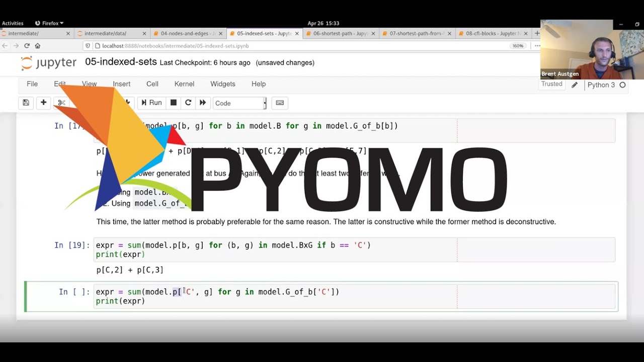The image size is (644, 362).
Task: Open the clock showing Apr 26 15:33
Action: pyautogui.click(x=323, y=23)
